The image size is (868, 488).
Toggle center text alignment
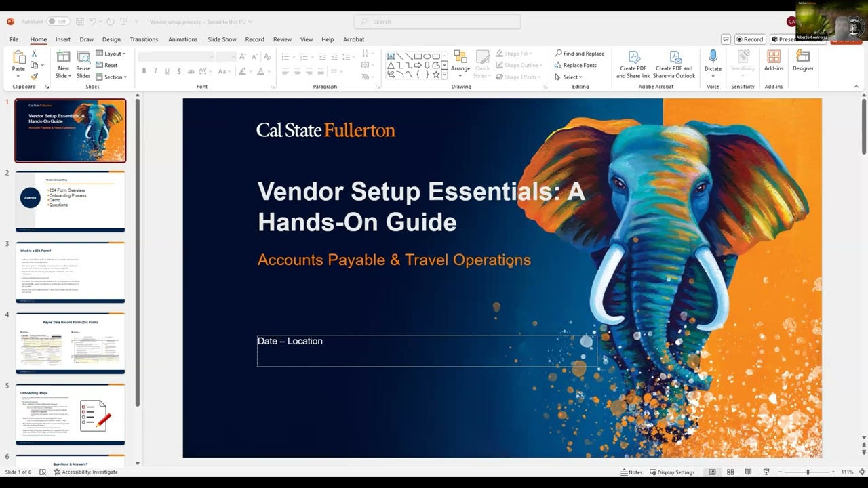(297, 71)
